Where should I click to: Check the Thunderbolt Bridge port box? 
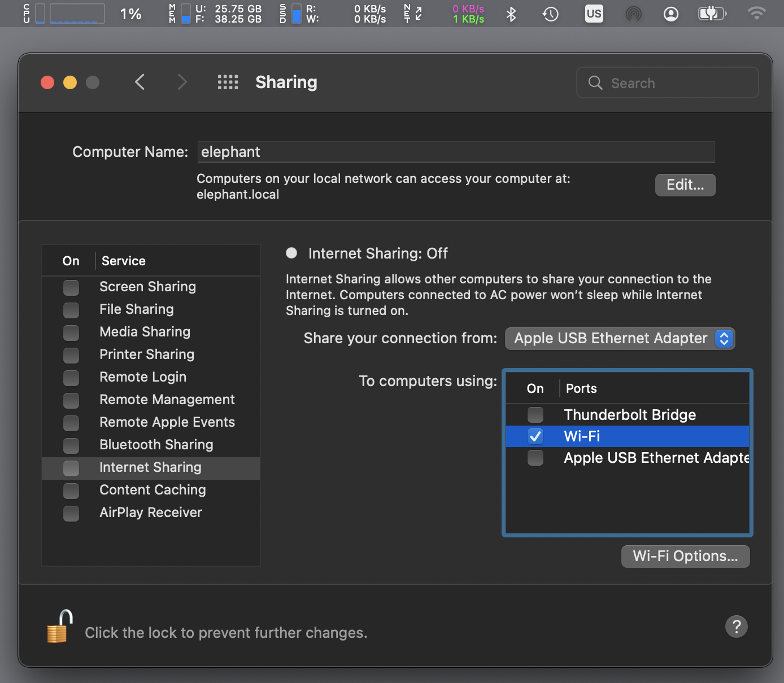pyautogui.click(x=535, y=415)
